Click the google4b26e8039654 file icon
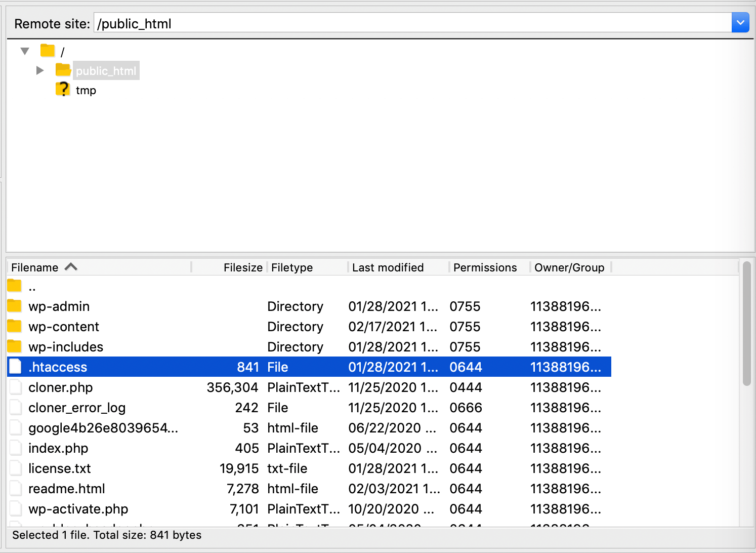 click(16, 427)
